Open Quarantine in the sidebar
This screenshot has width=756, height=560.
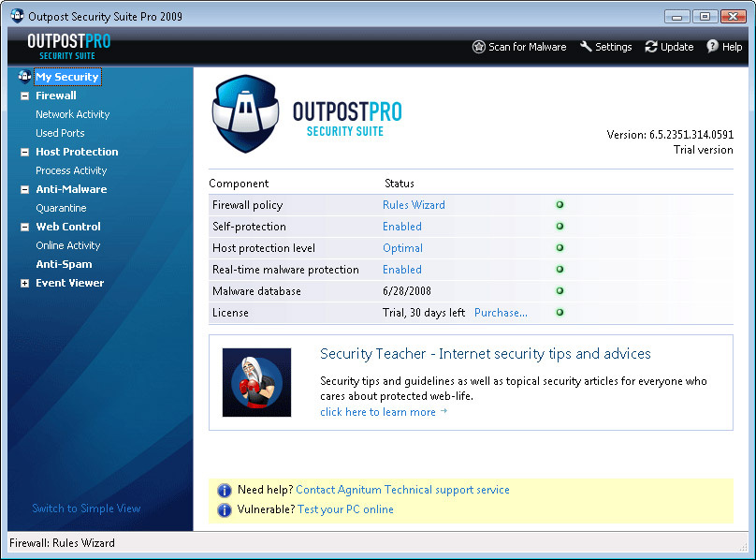[61, 208]
